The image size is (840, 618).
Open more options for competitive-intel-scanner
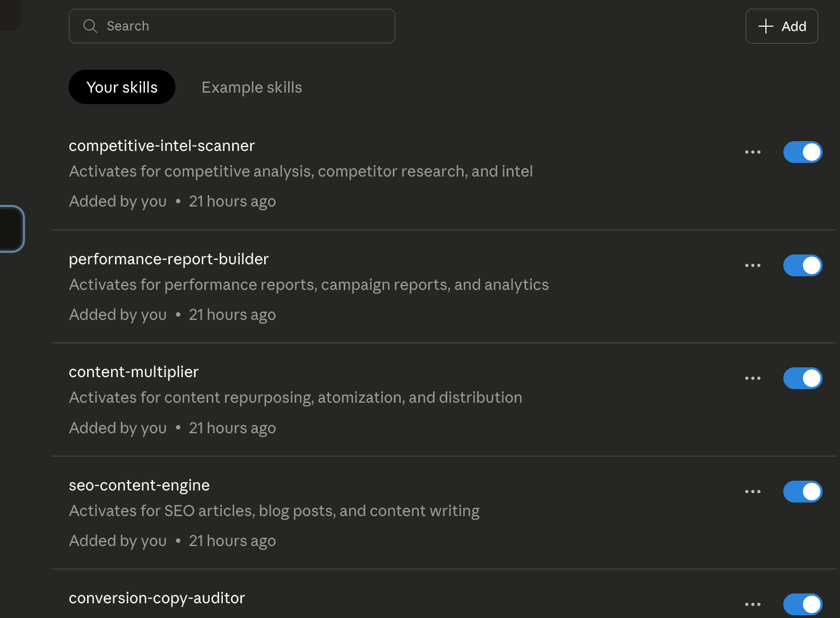click(x=753, y=152)
